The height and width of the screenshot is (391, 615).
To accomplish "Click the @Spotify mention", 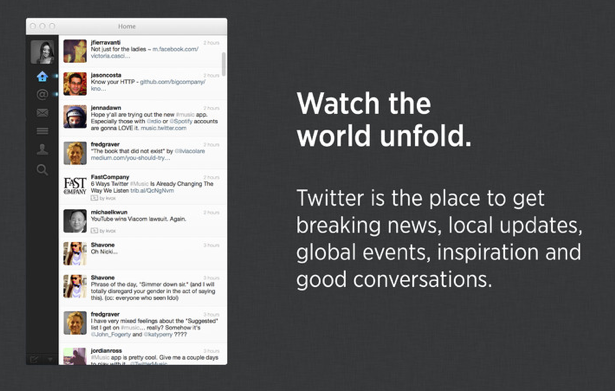I will (181, 122).
